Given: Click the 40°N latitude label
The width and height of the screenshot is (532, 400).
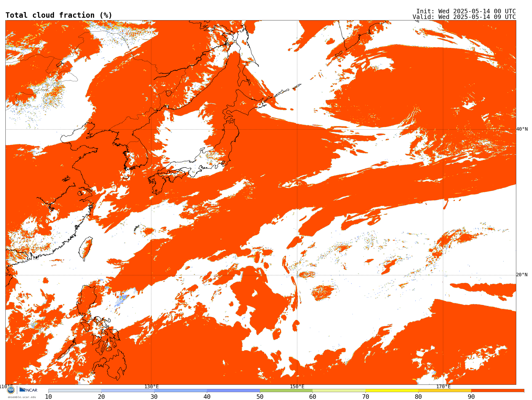Looking at the screenshot, I should [x=522, y=129].
